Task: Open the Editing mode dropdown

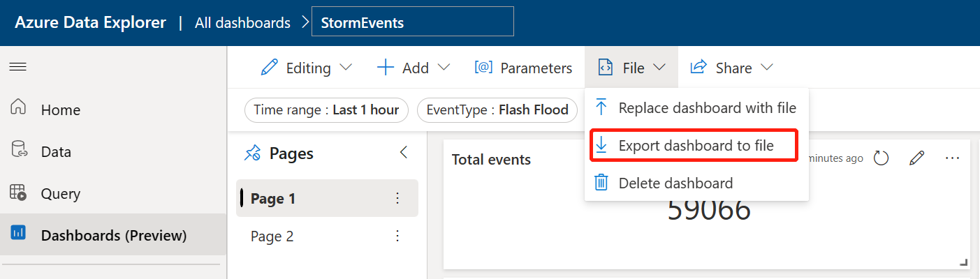Action: pos(307,68)
